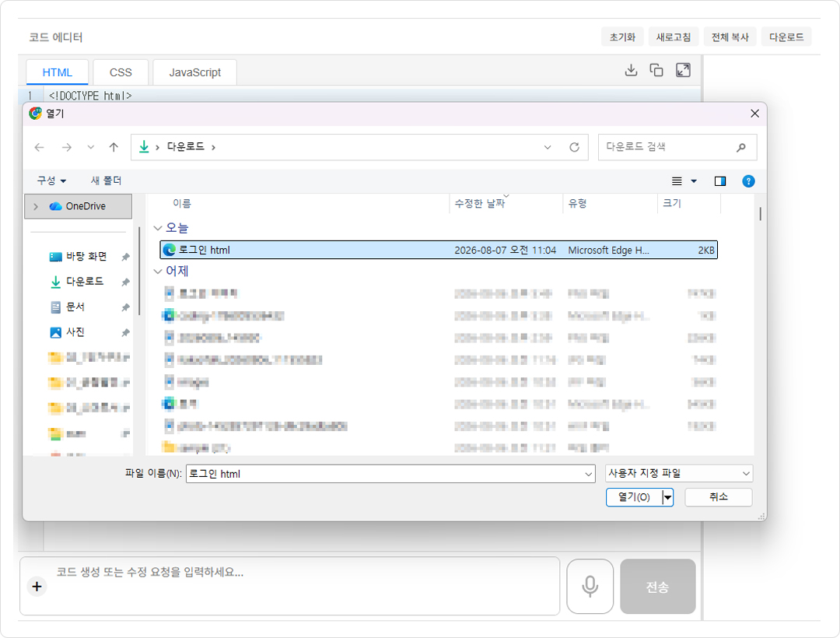Screen dimensions: 840x638
Task: Expand the OneDrive tree node
Action: point(36,206)
